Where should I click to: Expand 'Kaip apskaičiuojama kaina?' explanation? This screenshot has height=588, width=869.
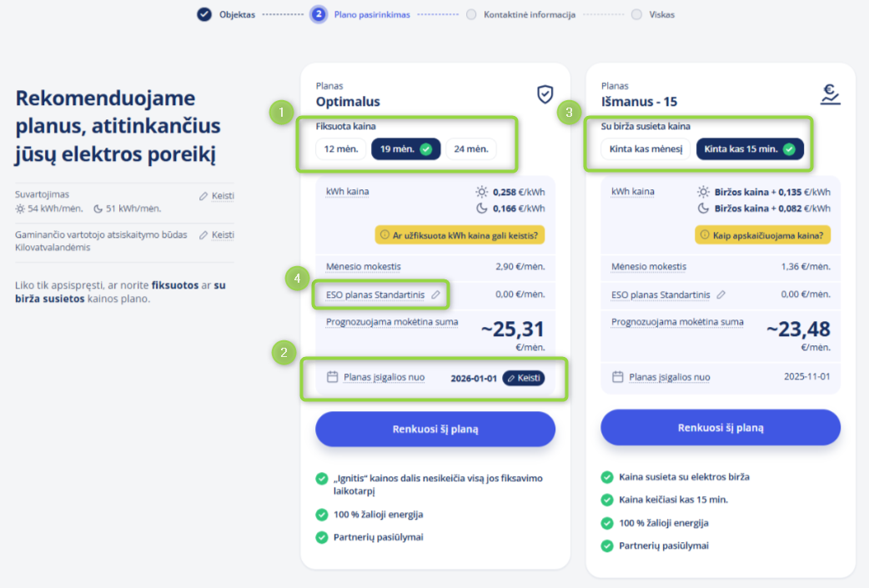(762, 235)
